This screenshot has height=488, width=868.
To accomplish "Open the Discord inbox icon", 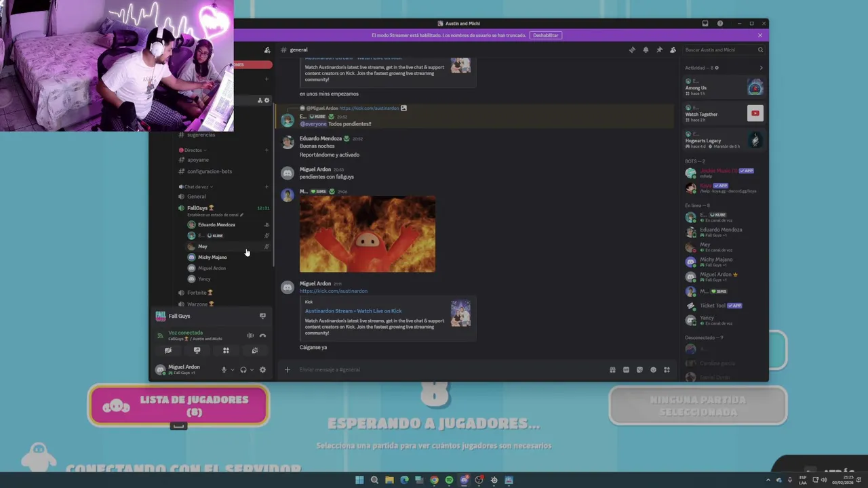I will coord(705,24).
